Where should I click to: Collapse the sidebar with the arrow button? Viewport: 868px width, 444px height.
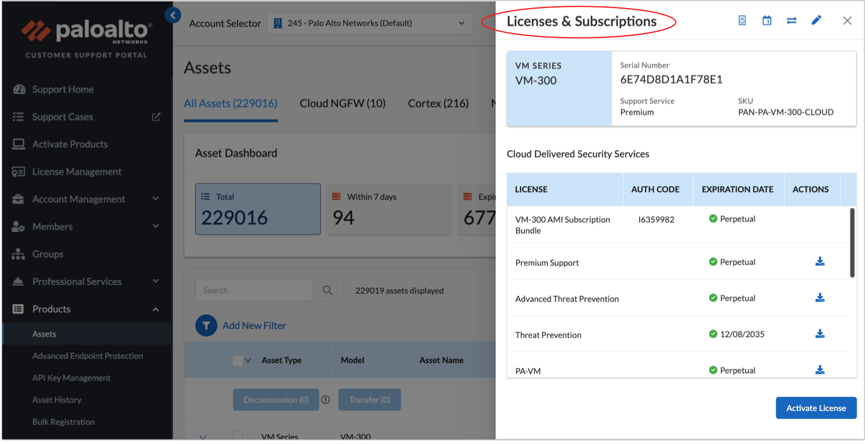[x=173, y=16]
